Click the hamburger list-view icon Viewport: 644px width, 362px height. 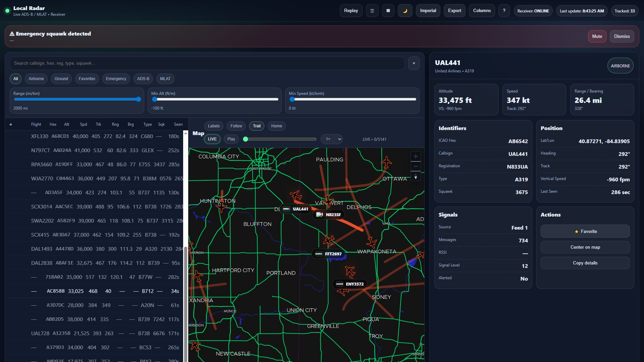[372, 11]
